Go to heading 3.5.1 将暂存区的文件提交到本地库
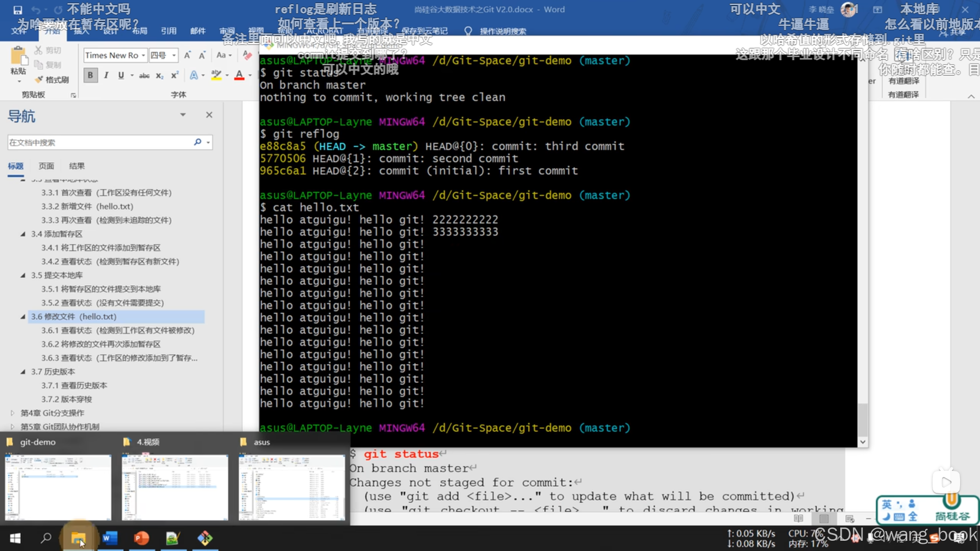This screenshot has width=980, height=551. click(101, 289)
